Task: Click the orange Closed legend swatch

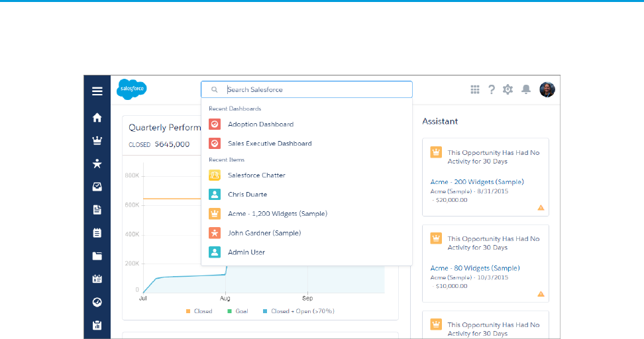Action: point(188,311)
